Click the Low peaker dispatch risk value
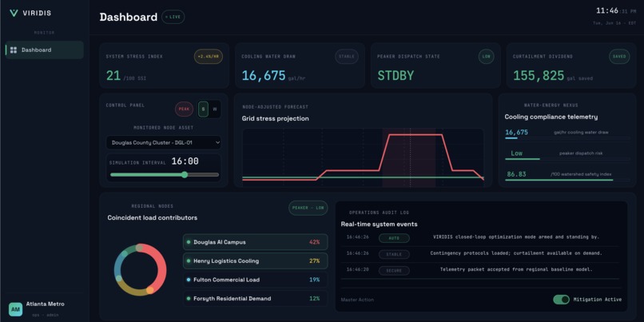This screenshot has height=322, width=644. point(517,153)
